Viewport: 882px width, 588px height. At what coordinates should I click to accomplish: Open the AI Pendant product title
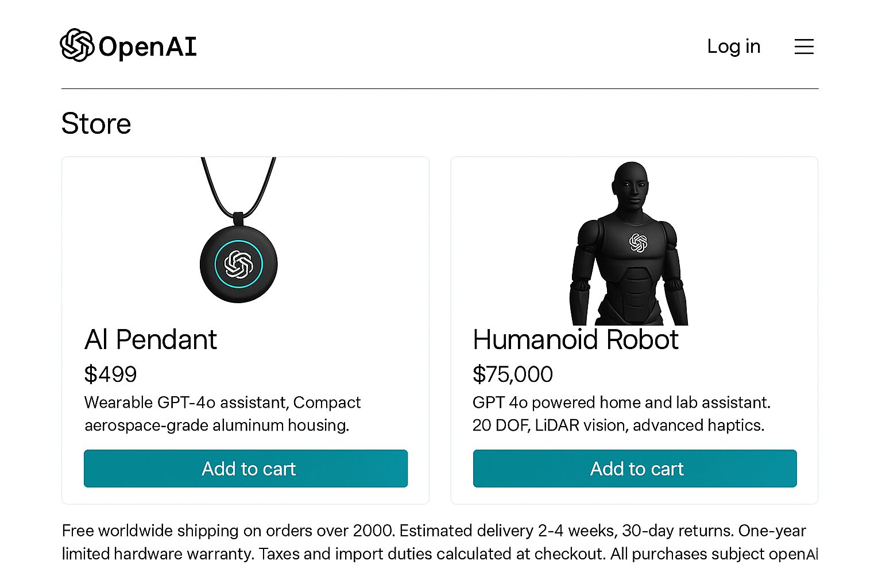150,339
